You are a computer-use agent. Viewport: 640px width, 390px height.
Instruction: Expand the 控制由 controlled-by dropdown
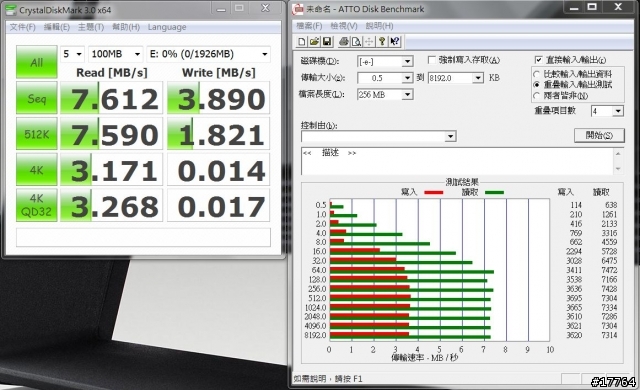point(450,136)
